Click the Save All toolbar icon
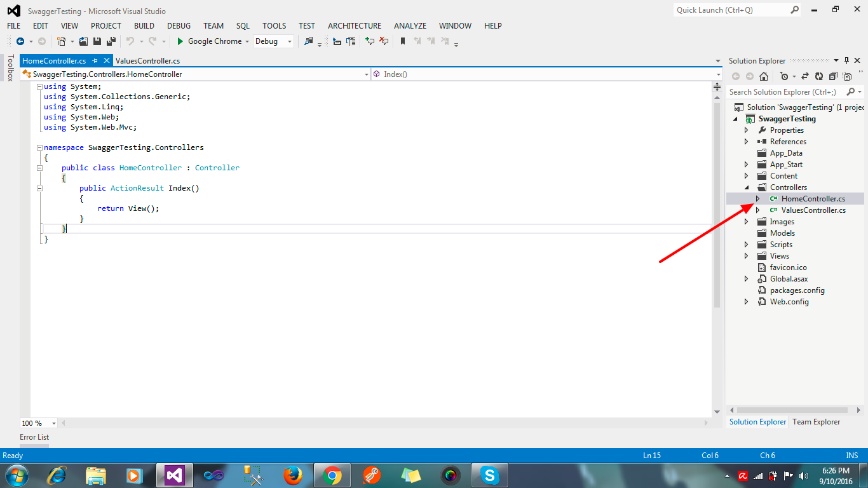This screenshot has height=488, width=868. [x=111, y=41]
